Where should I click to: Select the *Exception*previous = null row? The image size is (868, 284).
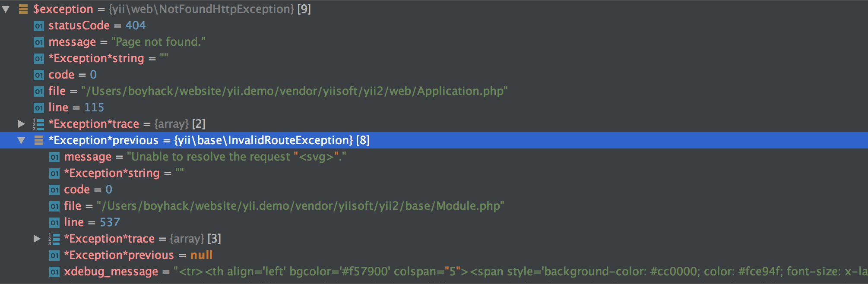pyautogui.click(x=434, y=255)
